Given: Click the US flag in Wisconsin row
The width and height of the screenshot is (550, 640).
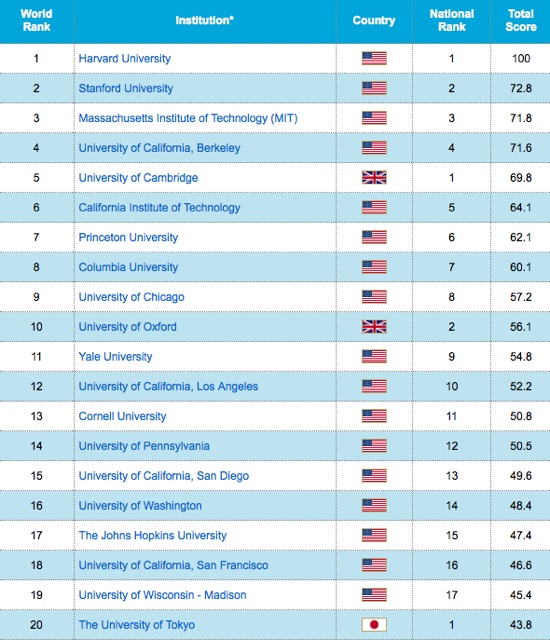Looking at the screenshot, I should [374, 595].
